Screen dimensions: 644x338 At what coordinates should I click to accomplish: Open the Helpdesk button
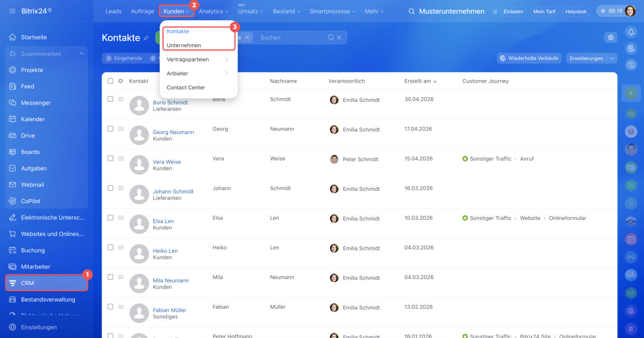(x=576, y=11)
